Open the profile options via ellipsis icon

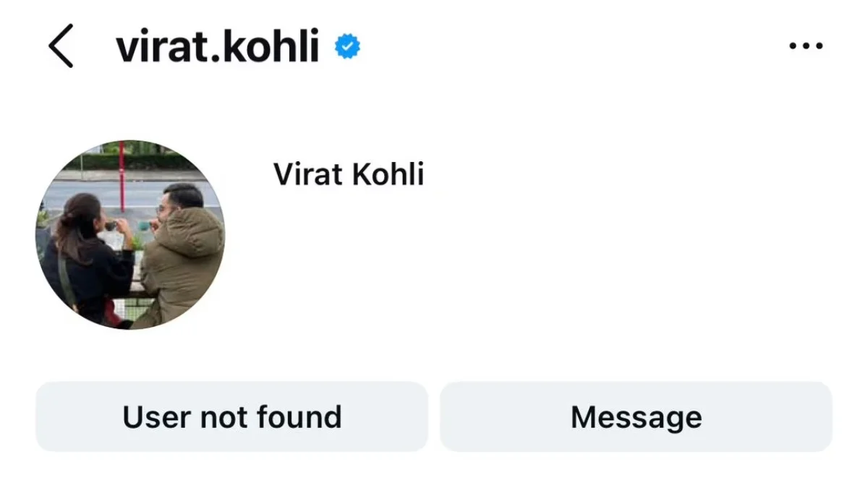[x=805, y=45]
